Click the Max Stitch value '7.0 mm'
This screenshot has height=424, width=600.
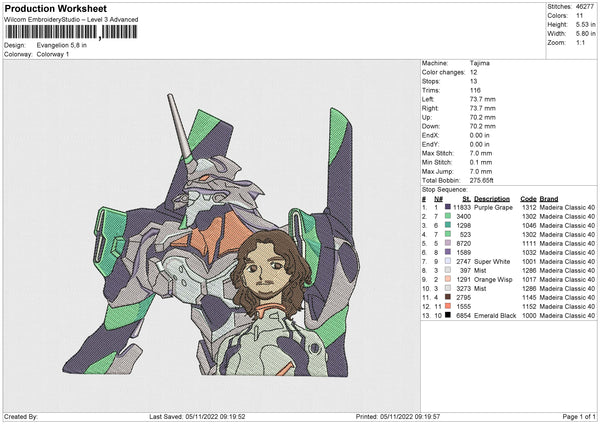point(481,153)
